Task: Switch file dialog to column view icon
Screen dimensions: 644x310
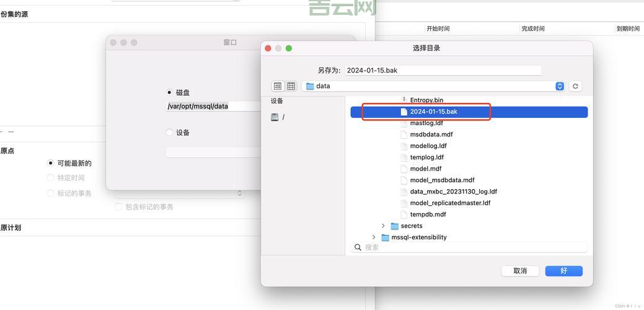Action: tap(291, 86)
